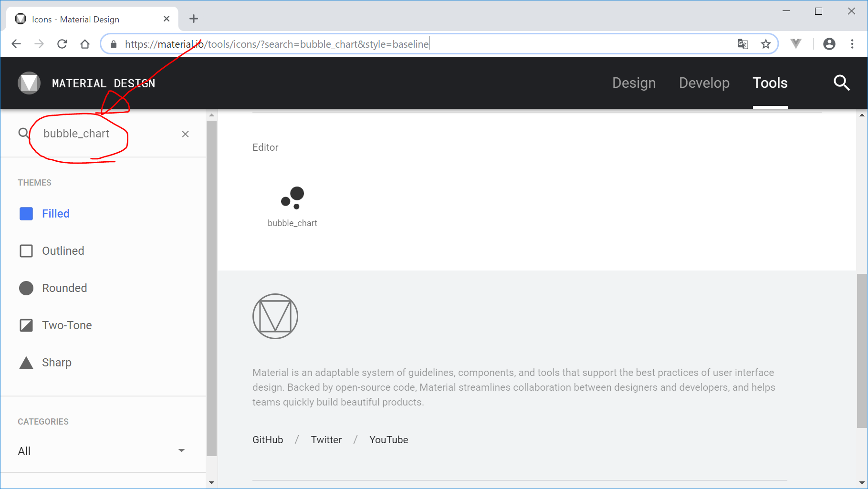
Task: Expand the Categories All dropdown
Action: tap(101, 451)
